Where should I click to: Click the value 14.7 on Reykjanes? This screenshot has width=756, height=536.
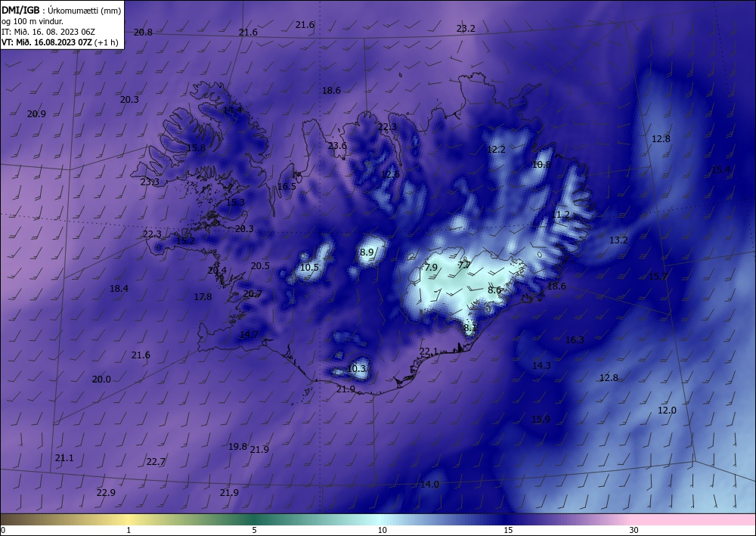[x=249, y=334]
